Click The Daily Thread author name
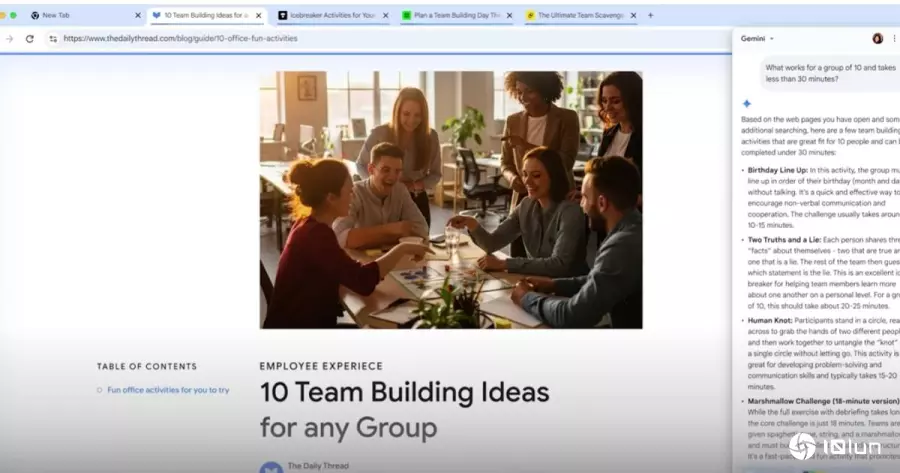 coord(317,465)
